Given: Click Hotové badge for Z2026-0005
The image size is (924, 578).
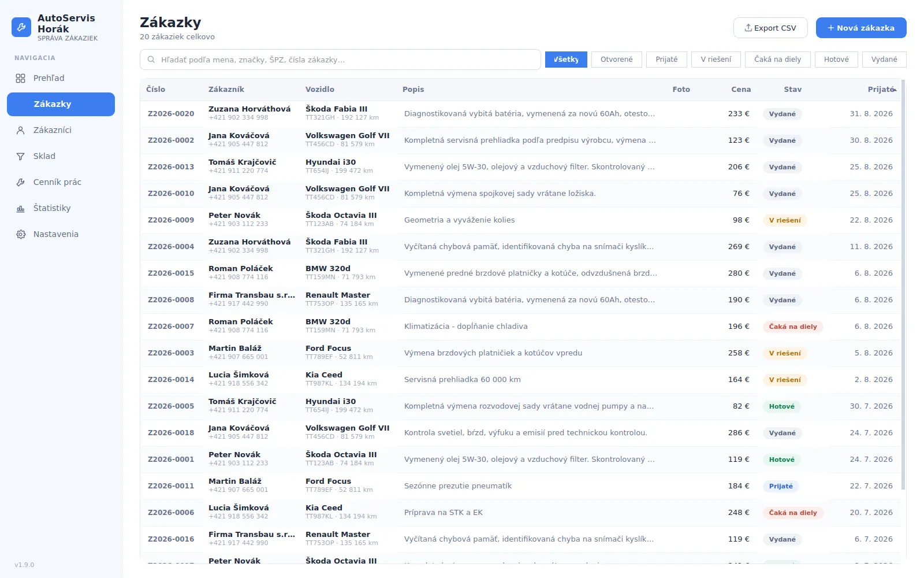Looking at the screenshot, I should tap(782, 406).
